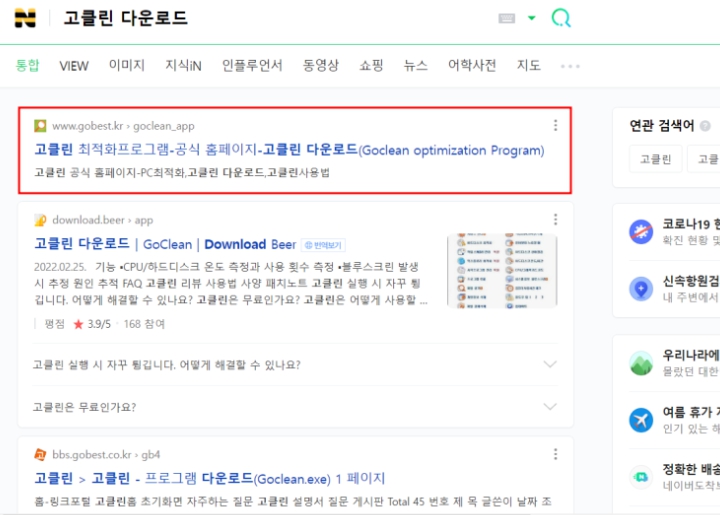Switch to the 동영상 tab

click(321, 65)
